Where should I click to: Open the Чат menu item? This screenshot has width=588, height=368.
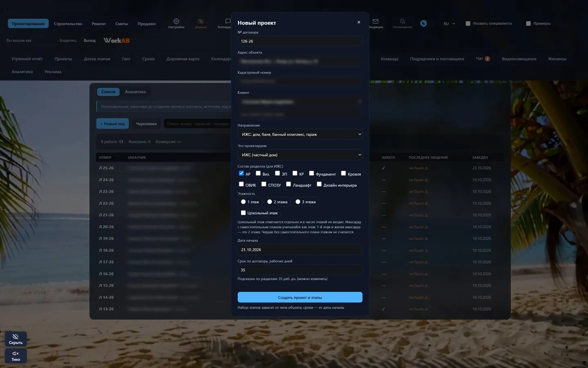tap(483, 59)
